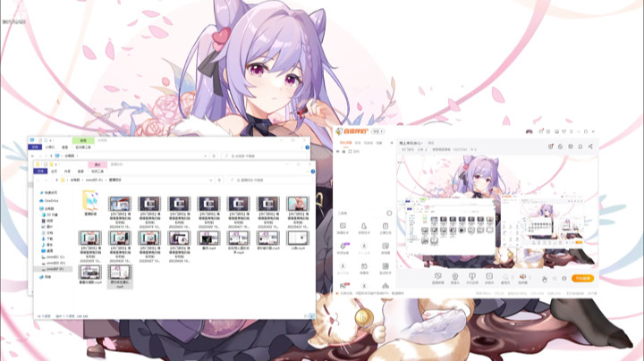Open the blue 文件 tab in back Explorer window
Image resolution: width=644 pixels, height=361 pixels.
[35, 147]
